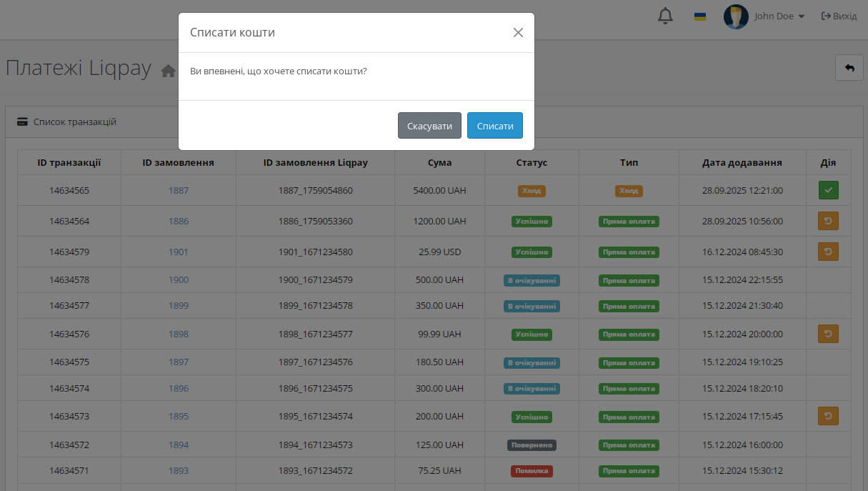Click В очікуванні badge for 14634578
The width and height of the screenshot is (868, 491).
point(532,280)
